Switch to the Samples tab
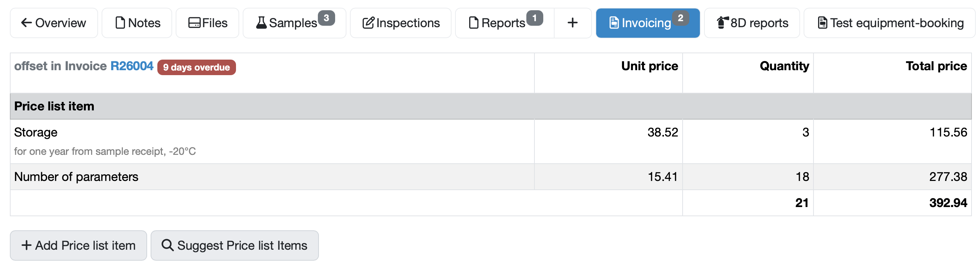The image size is (980, 273). tap(295, 23)
